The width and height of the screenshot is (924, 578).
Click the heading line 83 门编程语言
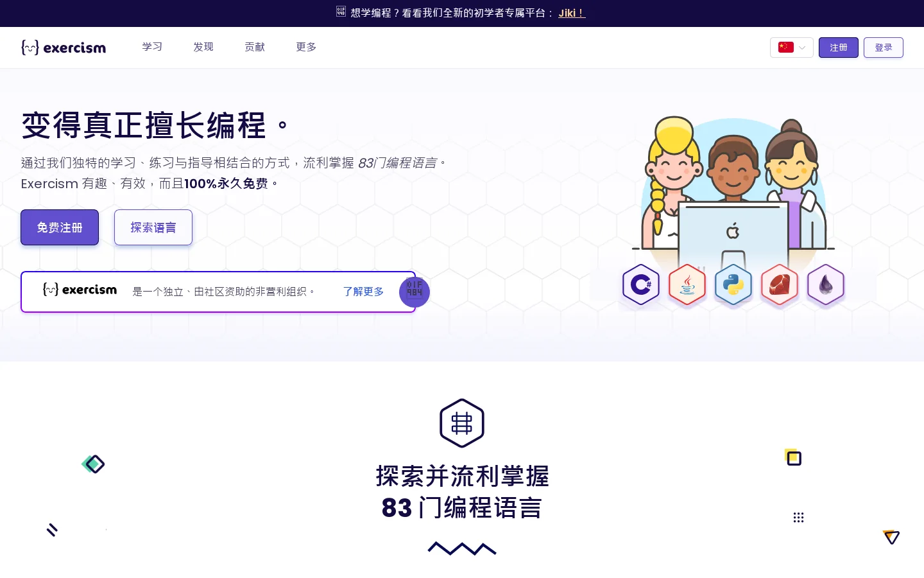click(x=462, y=508)
